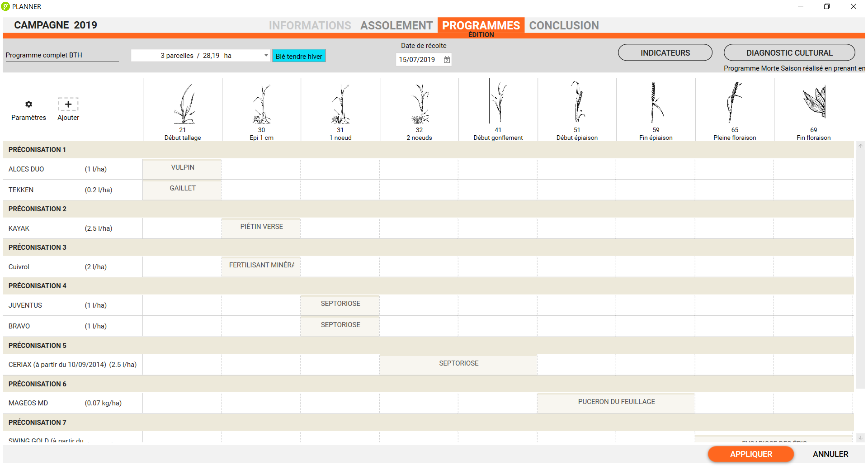Click the CAMPAGNE 2019 title
This screenshot has width=868, height=466.
(x=56, y=25)
